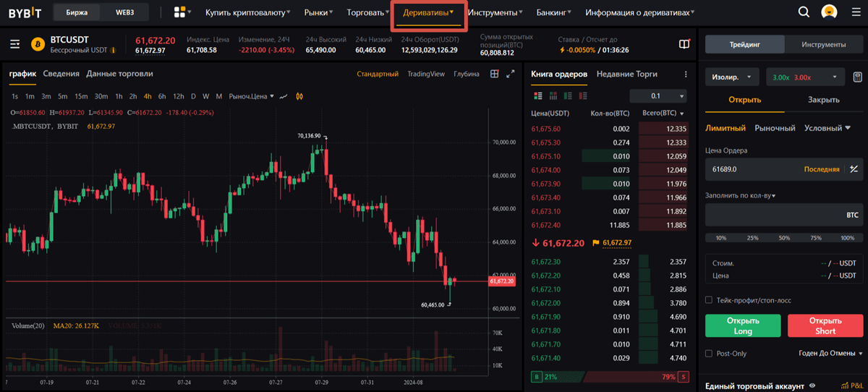Switch to the WEB3 mode toggle

click(125, 12)
